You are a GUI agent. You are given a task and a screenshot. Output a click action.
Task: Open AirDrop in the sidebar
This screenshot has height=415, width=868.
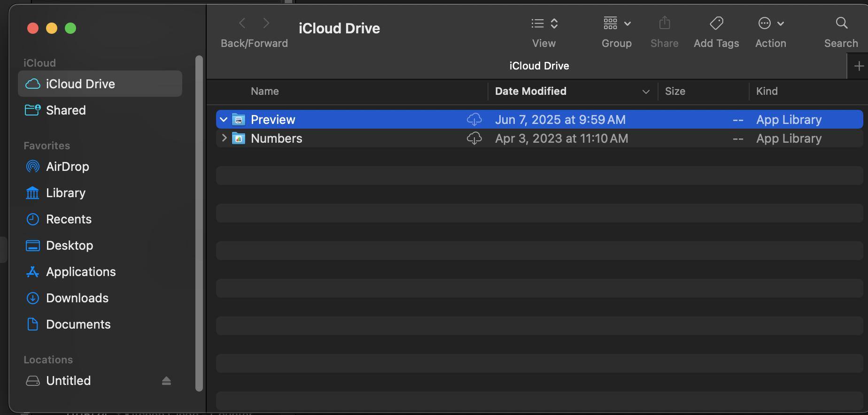pos(67,167)
